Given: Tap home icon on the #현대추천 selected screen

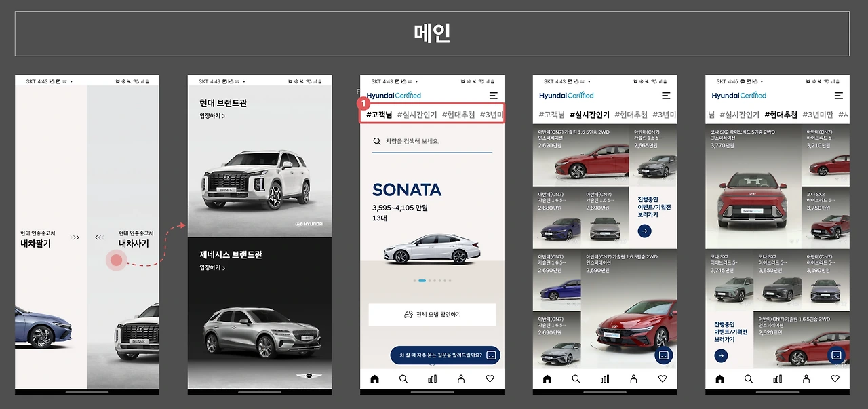Looking at the screenshot, I should [x=719, y=379].
